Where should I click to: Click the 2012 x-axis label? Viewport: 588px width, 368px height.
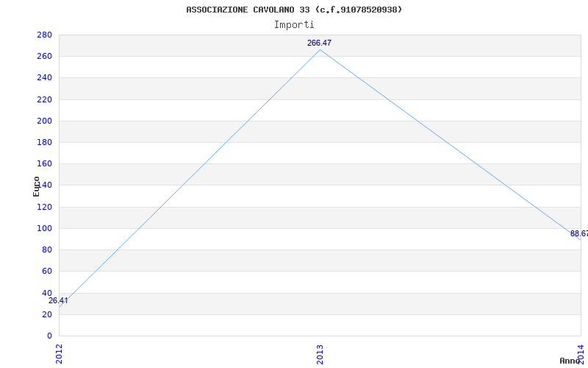(60, 354)
